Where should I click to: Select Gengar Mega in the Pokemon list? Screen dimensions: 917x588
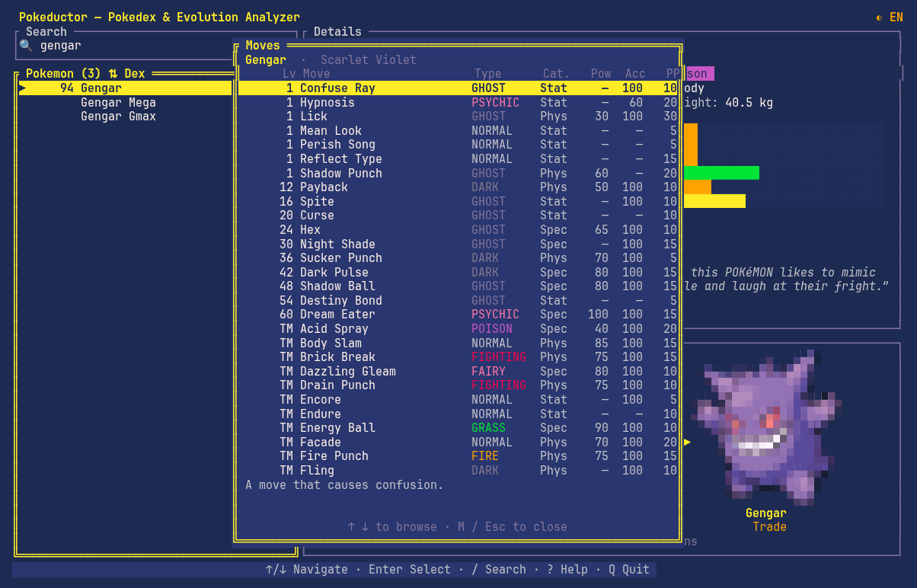click(x=126, y=102)
